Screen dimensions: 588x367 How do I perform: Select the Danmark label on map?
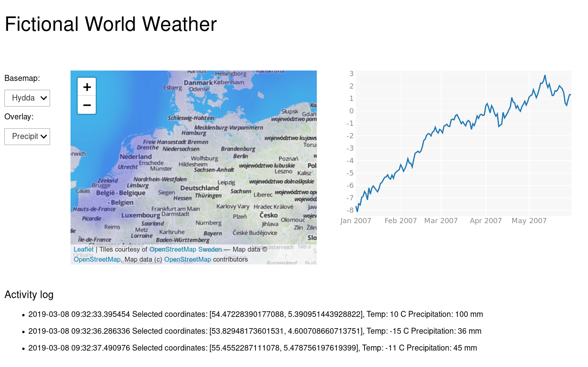198,83
